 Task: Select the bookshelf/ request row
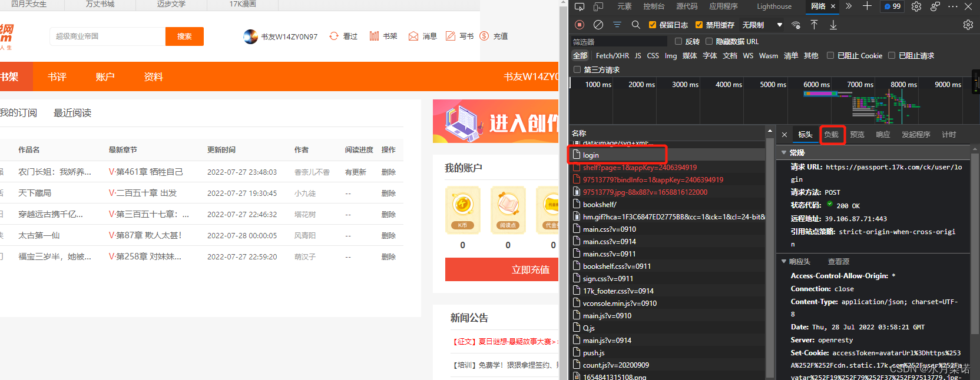pos(669,205)
